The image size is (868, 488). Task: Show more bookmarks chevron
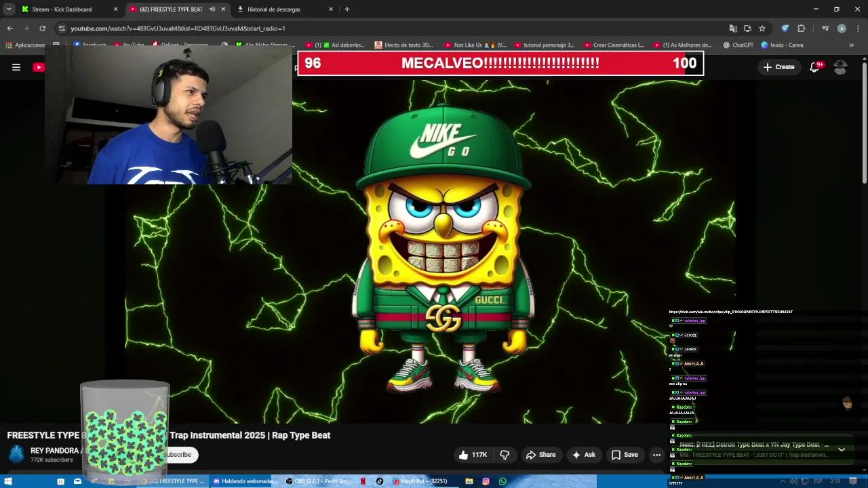pyautogui.click(x=852, y=45)
